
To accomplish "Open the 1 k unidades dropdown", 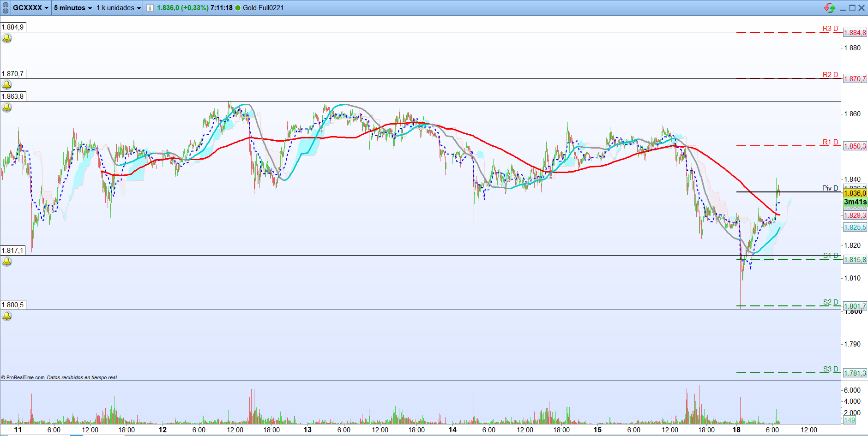I will coord(119,8).
